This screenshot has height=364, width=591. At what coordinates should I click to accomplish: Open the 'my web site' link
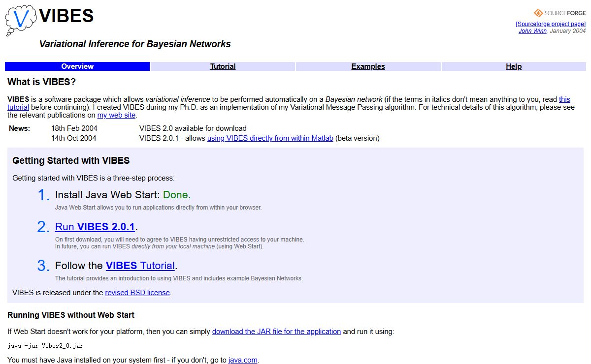116,115
